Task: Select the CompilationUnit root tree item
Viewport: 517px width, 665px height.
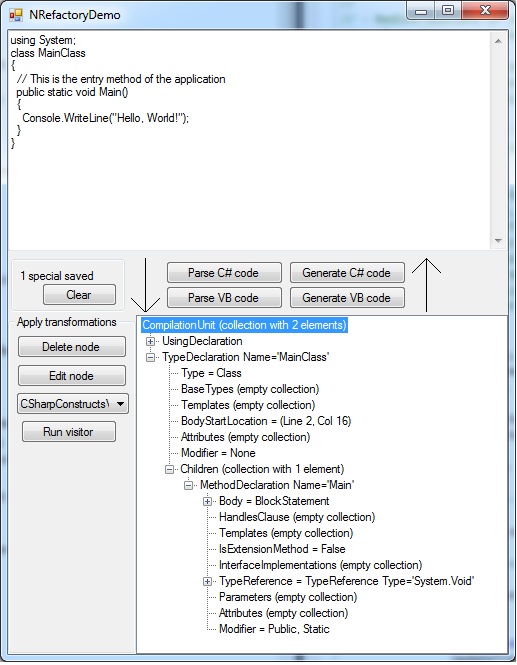Action: pyautogui.click(x=244, y=325)
